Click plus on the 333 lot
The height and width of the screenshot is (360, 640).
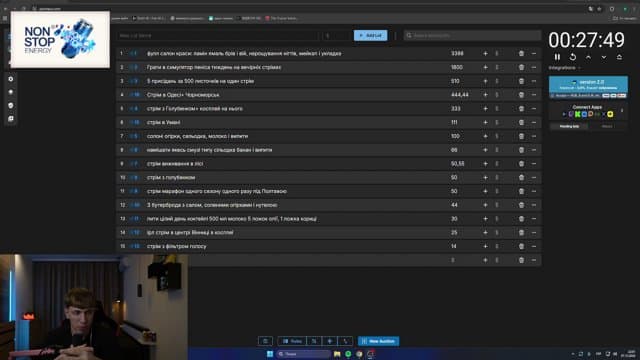coord(485,109)
